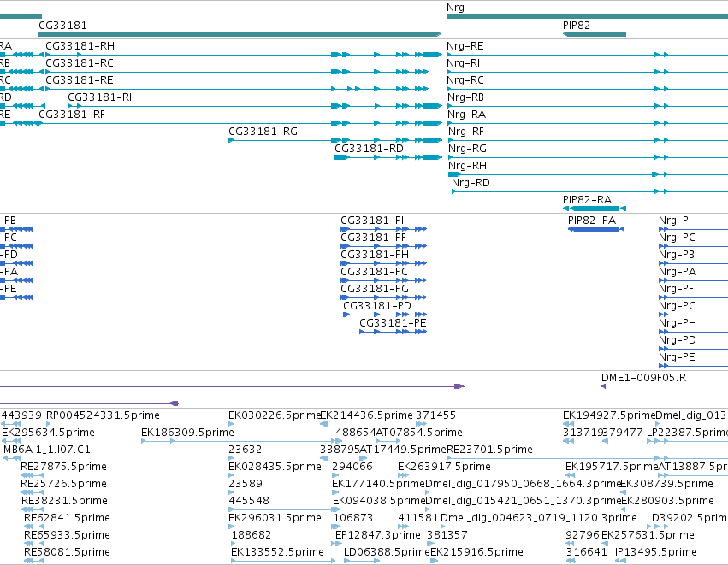
Task: Open EST RE25726.5prime
Action: pyautogui.click(x=63, y=484)
